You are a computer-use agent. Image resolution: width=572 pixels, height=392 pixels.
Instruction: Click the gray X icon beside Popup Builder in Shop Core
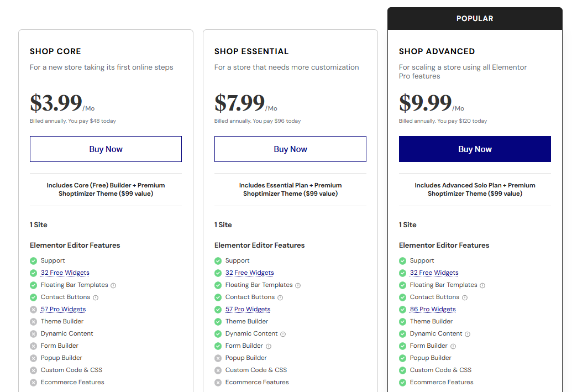pos(33,358)
